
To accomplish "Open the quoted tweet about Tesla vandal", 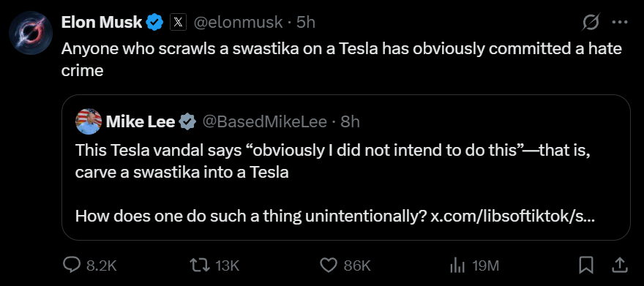I will tap(346, 168).
